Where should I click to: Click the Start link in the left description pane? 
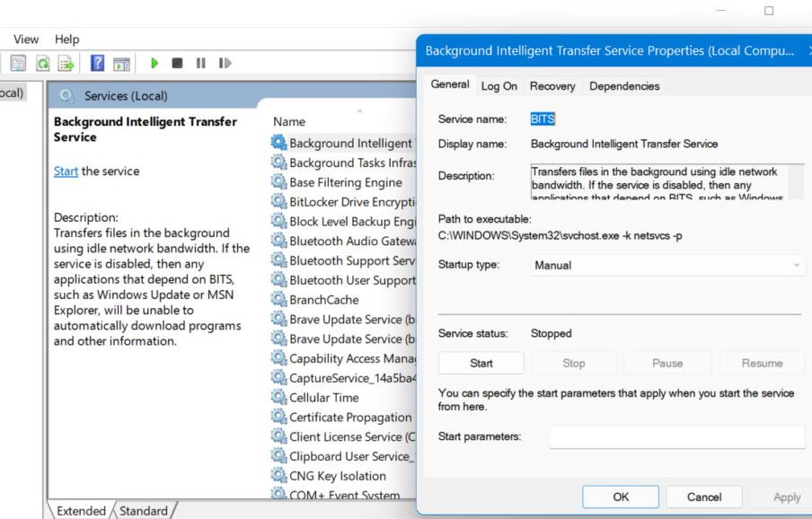tap(66, 172)
